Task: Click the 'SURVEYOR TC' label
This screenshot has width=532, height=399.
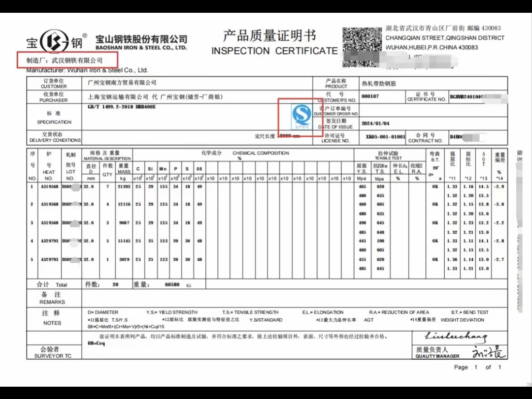Action: [53, 356]
